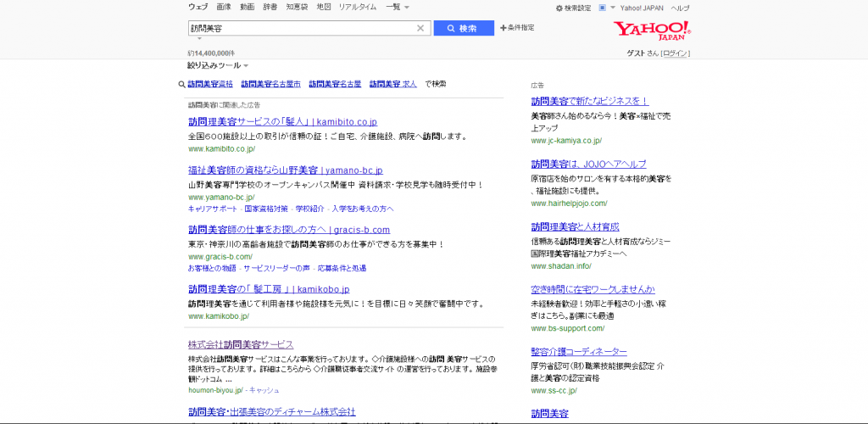868x424 pixels.
Task: Open sidebar ad 訪問理美容と人材育成
Action: click(x=576, y=227)
